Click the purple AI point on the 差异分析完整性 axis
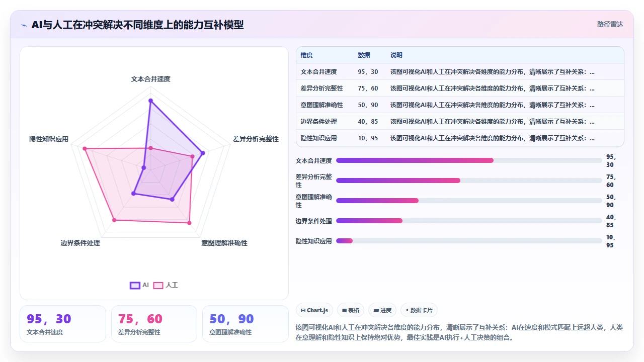Viewport: 644px width, 362px height. tap(203, 152)
